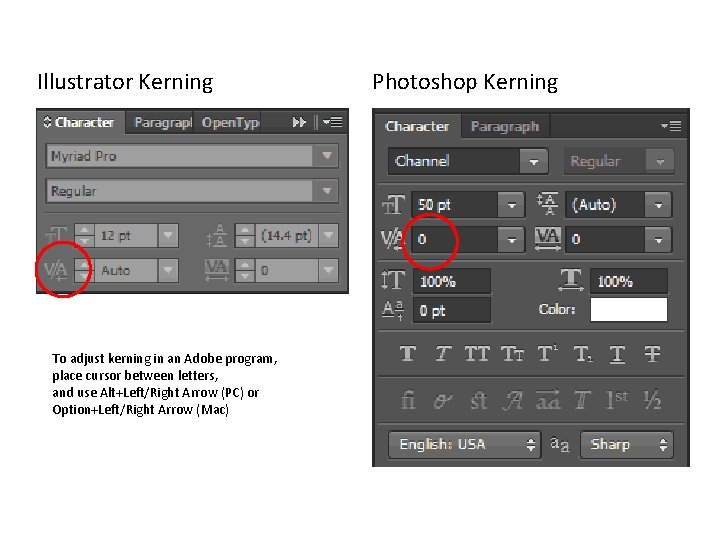Open the Photoshop 50 pt size dropdown
The height and width of the screenshot is (540, 720).
point(511,205)
